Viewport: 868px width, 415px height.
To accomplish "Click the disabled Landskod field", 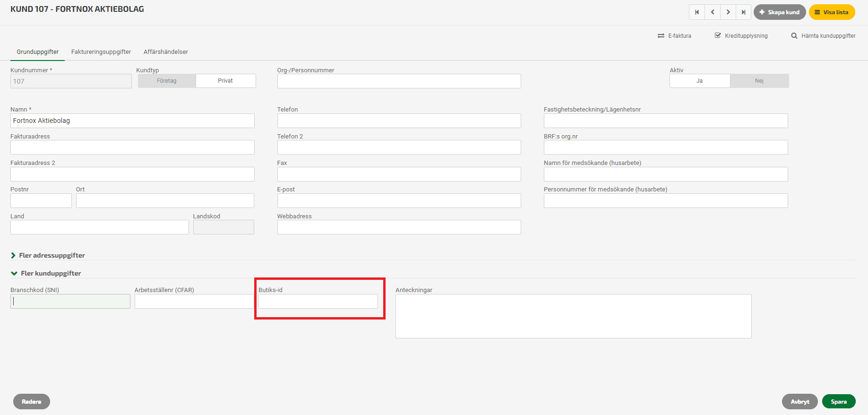I will click(x=223, y=227).
